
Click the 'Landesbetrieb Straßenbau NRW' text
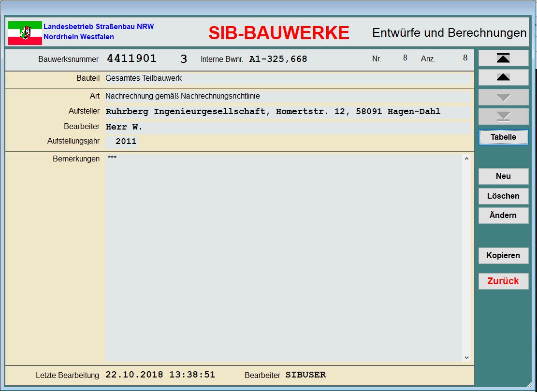pos(99,27)
